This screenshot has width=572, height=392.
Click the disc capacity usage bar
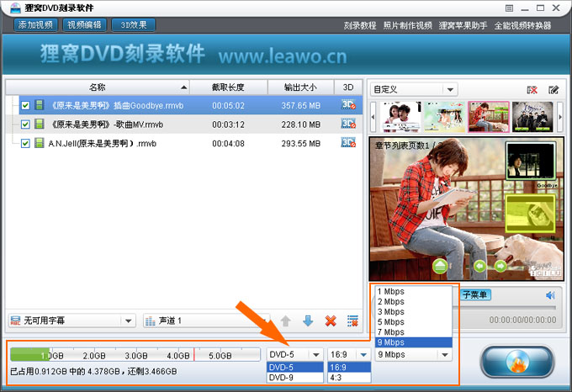pyautogui.click(x=135, y=354)
